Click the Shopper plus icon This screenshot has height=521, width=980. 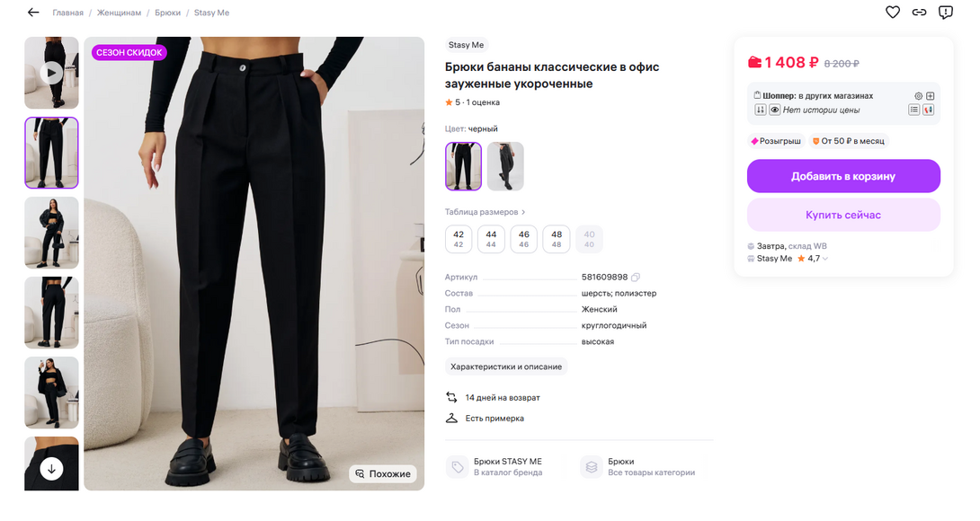click(931, 96)
